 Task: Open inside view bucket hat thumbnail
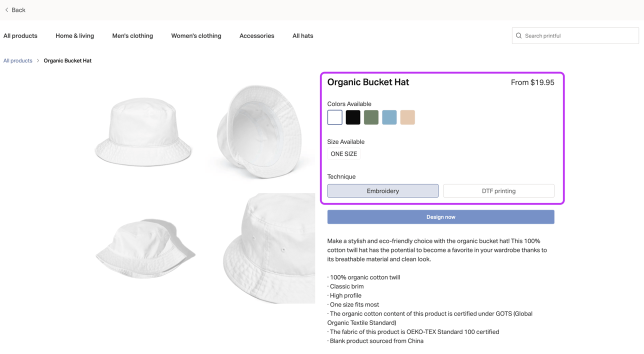[x=259, y=132]
